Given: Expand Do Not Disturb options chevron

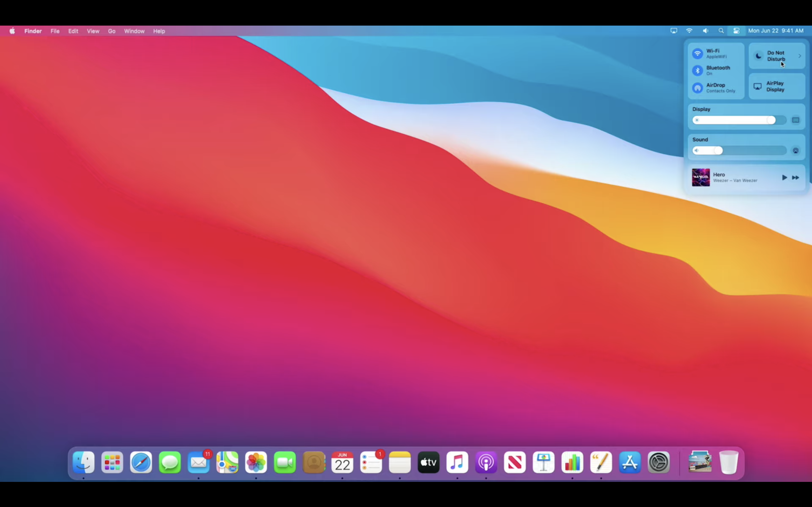Looking at the screenshot, I should [800, 56].
